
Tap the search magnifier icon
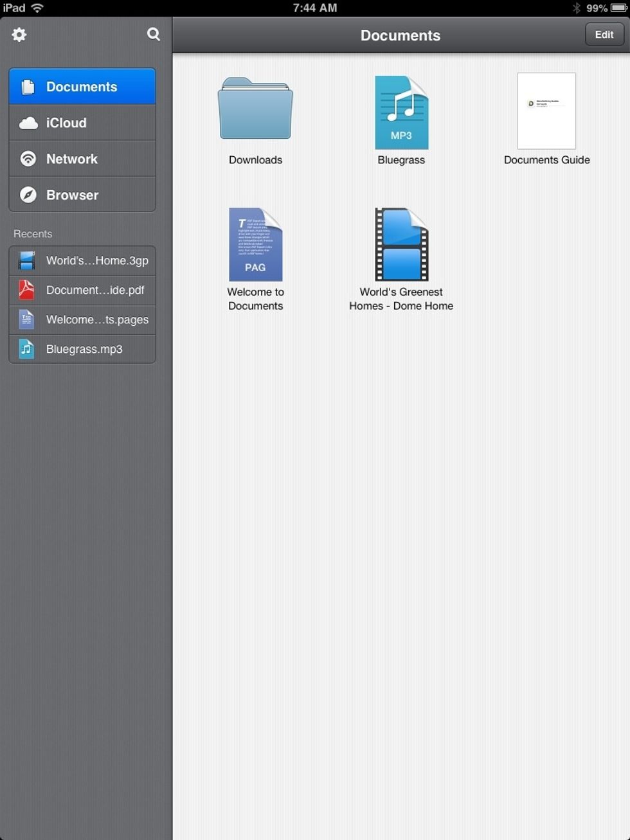click(154, 34)
